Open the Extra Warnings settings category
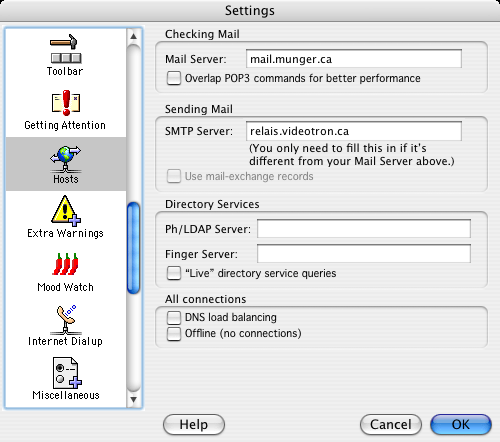500x442 pixels. coord(65,217)
